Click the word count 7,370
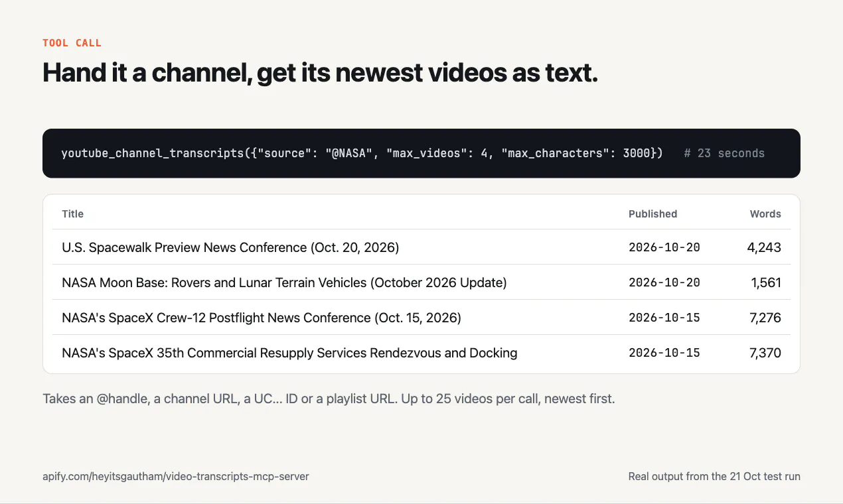The height and width of the screenshot is (504, 843). pyautogui.click(x=765, y=353)
